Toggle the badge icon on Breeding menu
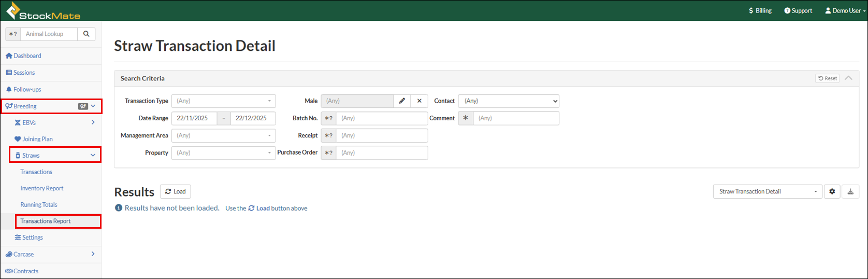Image resolution: width=868 pixels, height=279 pixels. [83, 106]
